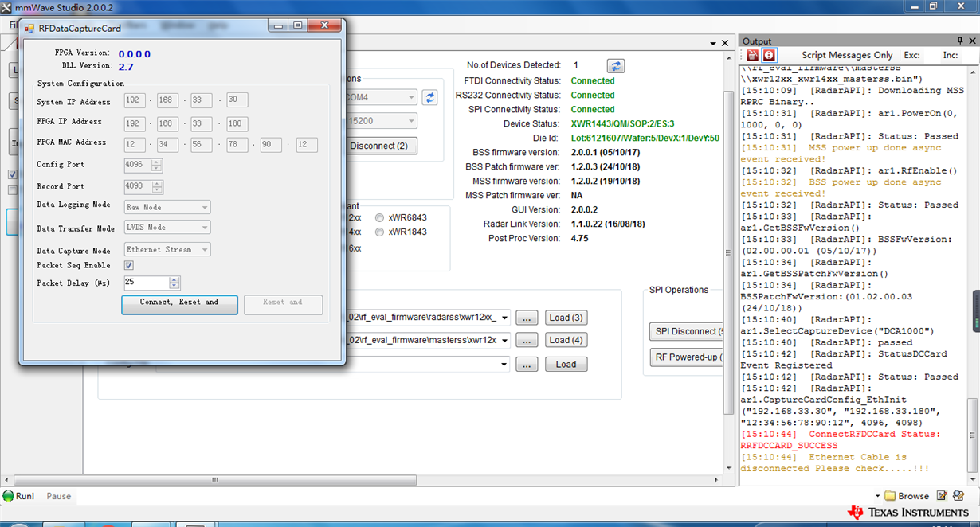Expand the MSS firmware path dropdown
The height and width of the screenshot is (527, 980).
tap(505, 340)
